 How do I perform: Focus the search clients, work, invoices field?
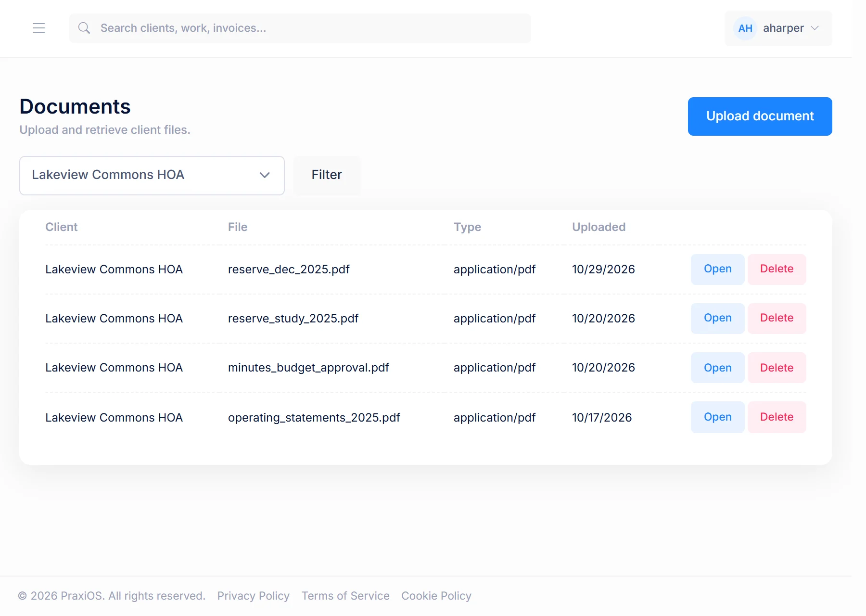(300, 28)
